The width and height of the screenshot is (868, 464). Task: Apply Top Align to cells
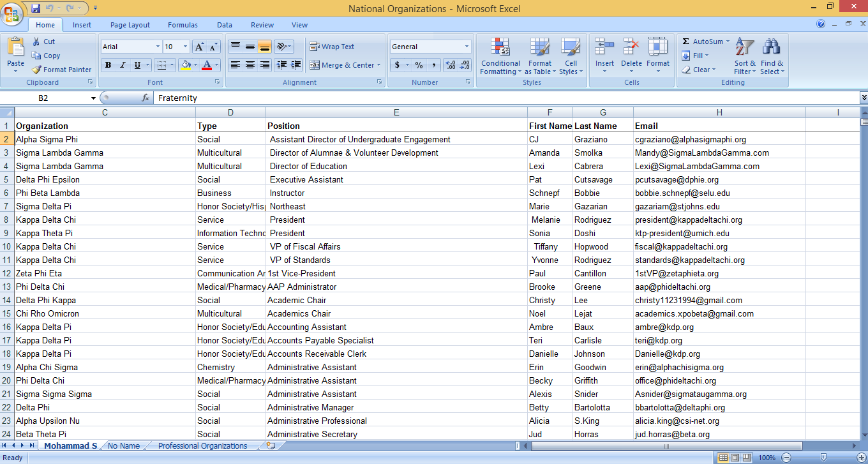[235, 47]
